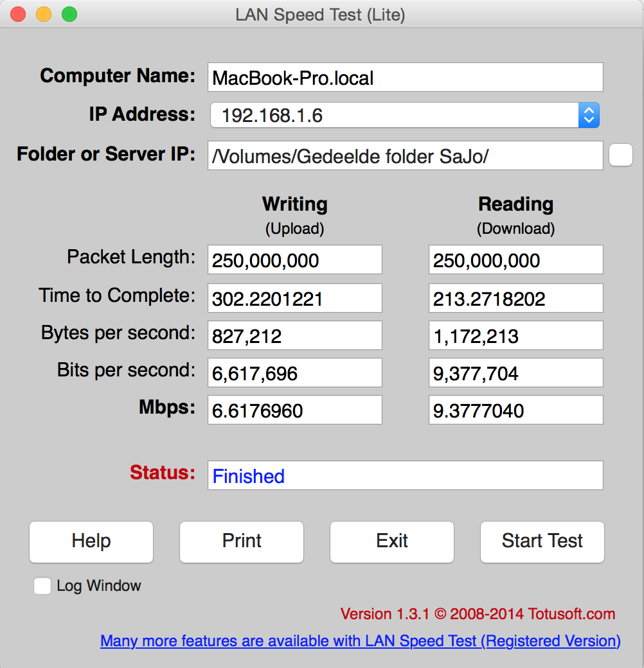Click the Computer Name text field
The height and width of the screenshot is (668, 644).
(405, 78)
